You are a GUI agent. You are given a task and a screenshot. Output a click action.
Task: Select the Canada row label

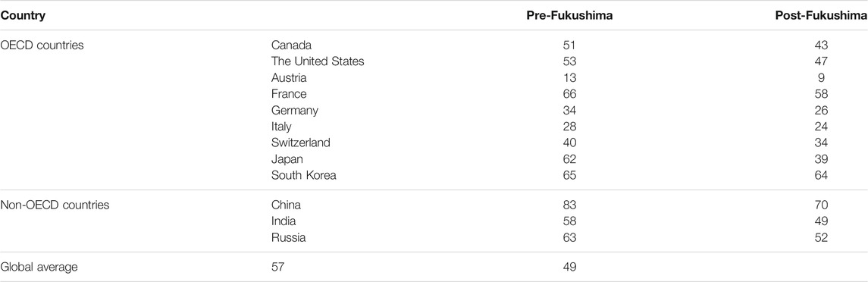tap(291, 45)
